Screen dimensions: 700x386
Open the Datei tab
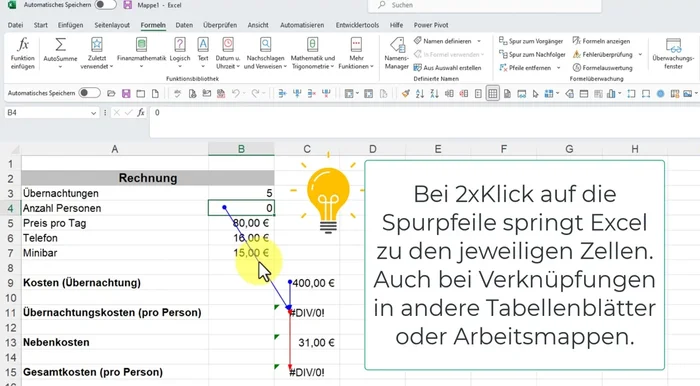pyautogui.click(x=15, y=25)
